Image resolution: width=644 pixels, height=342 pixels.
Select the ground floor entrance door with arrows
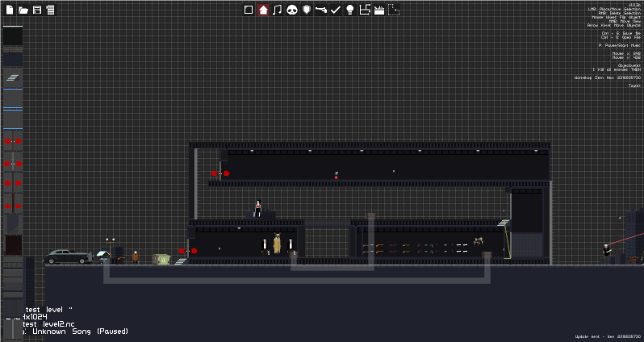[188, 251]
